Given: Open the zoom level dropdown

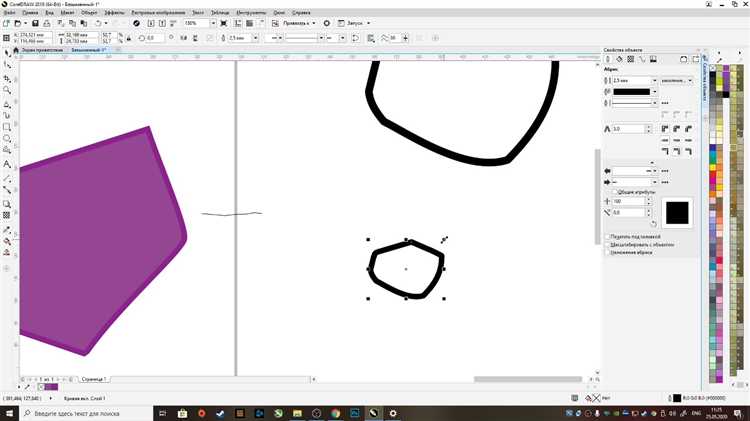Looking at the screenshot, I should pos(213,23).
